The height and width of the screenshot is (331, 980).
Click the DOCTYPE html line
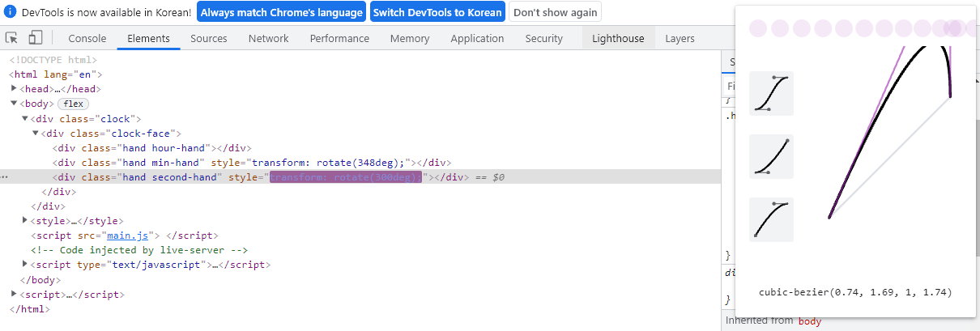tap(53, 60)
